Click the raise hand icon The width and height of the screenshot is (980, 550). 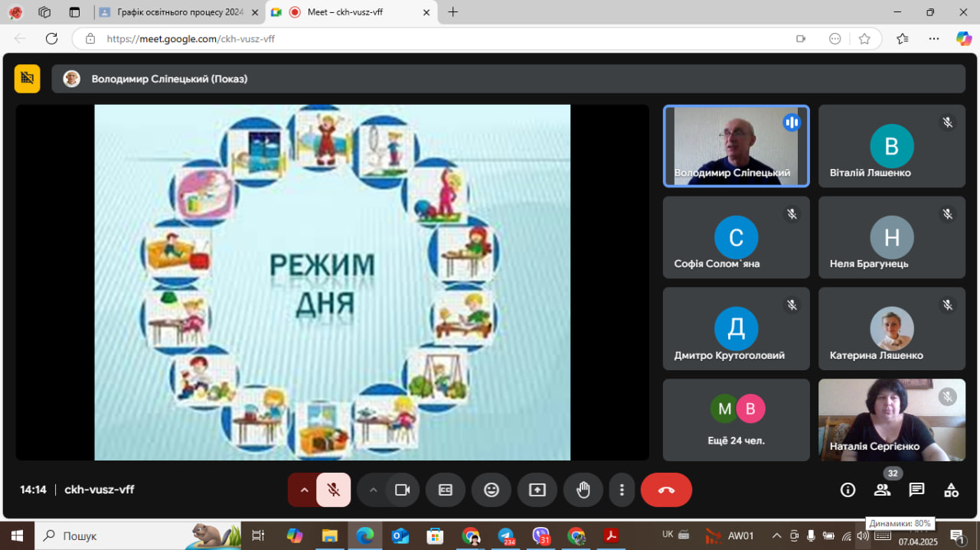click(583, 490)
